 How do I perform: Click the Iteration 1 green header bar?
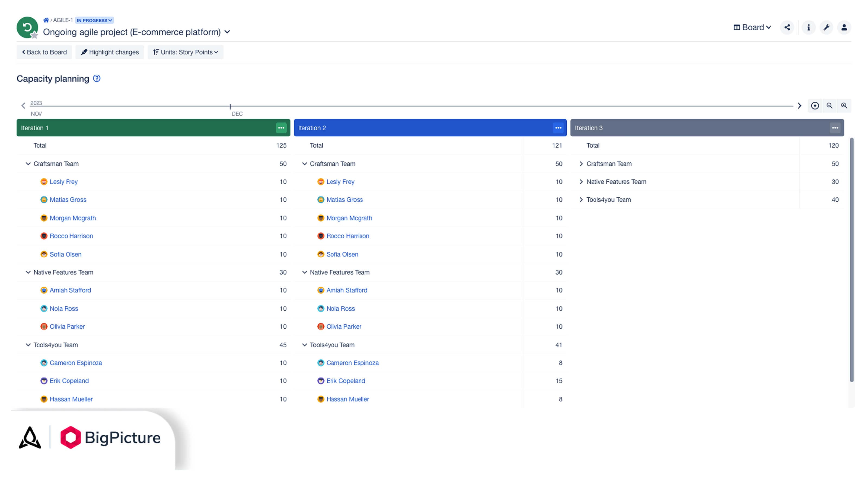(x=153, y=128)
